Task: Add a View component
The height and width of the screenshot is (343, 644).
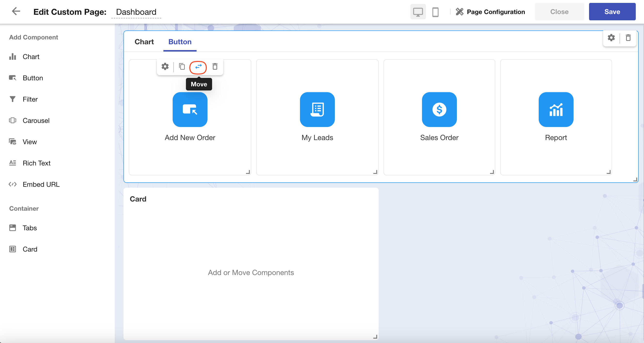Action: [23, 142]
